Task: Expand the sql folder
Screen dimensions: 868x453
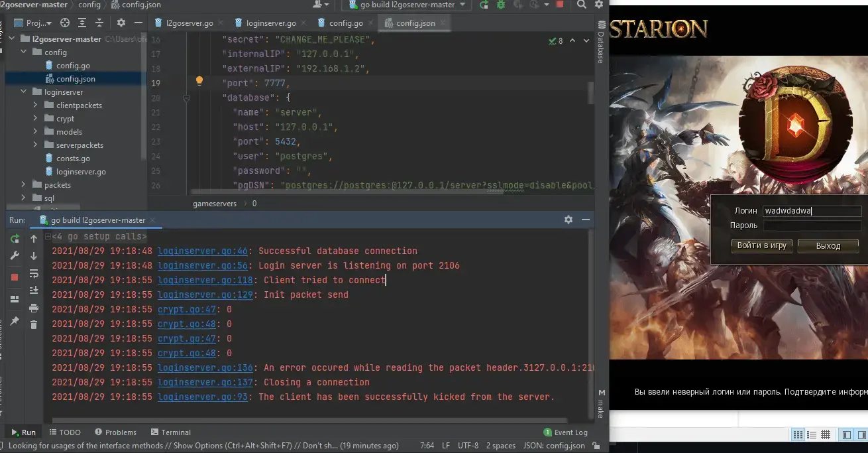Action: click(x=25, y=198)
